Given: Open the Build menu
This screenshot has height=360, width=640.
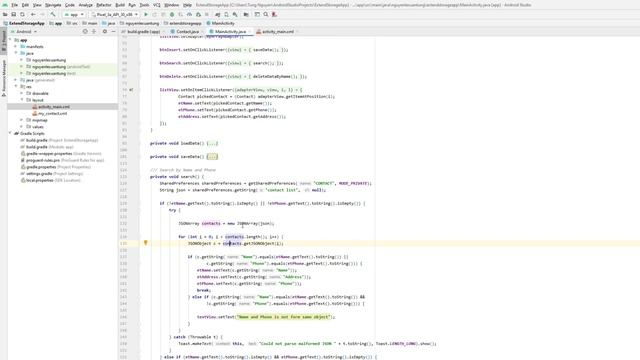Looking at the screenshot, I should pos(120,5).
